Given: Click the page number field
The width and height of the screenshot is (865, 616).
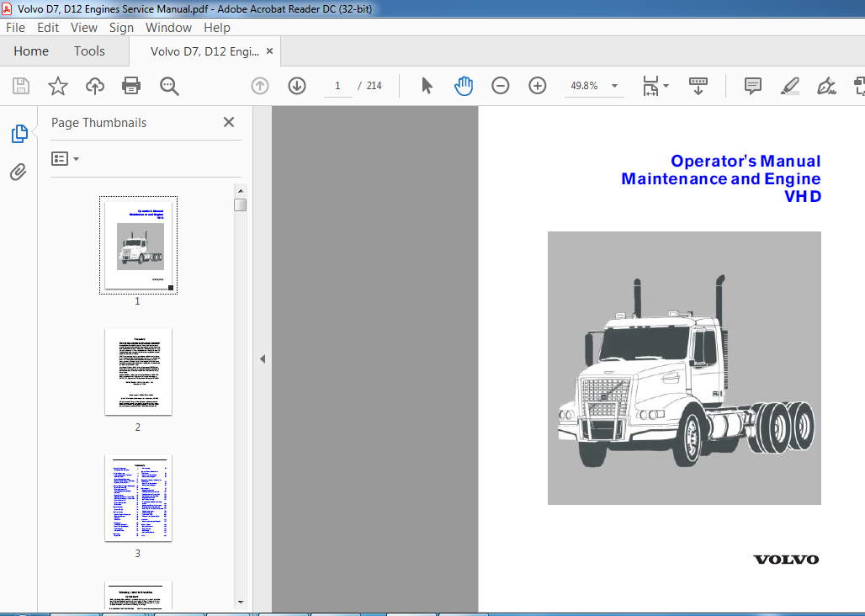Looking at the screenshot, I should click(337, 86).
